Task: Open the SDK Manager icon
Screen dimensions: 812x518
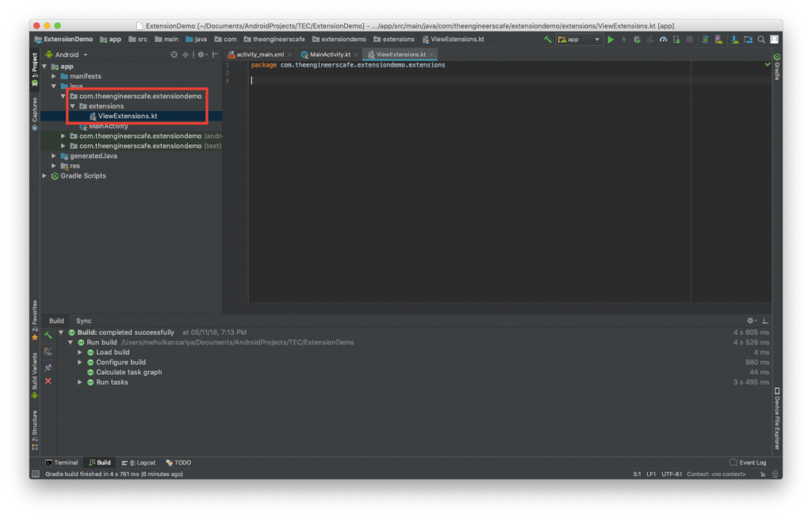Action: coord(733,39)
